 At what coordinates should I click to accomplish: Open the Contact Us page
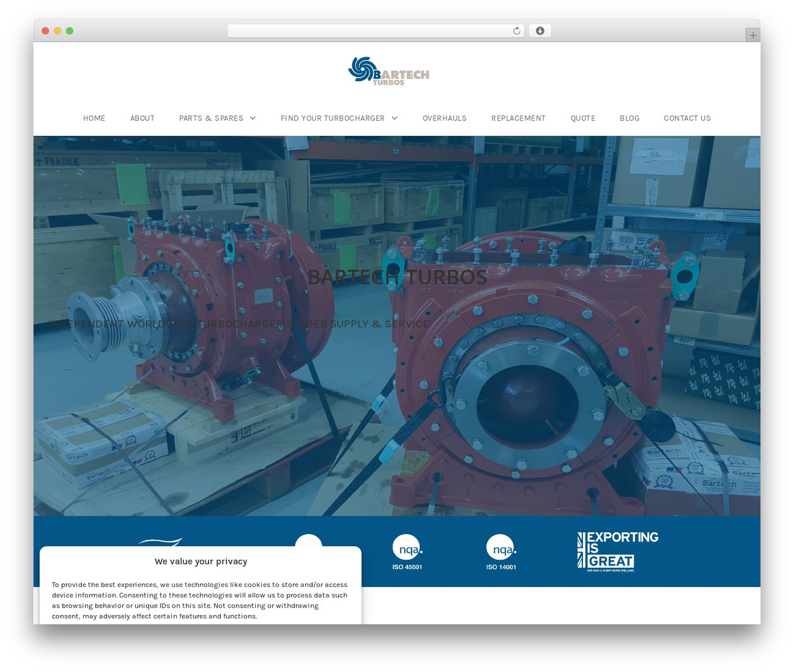687,118
